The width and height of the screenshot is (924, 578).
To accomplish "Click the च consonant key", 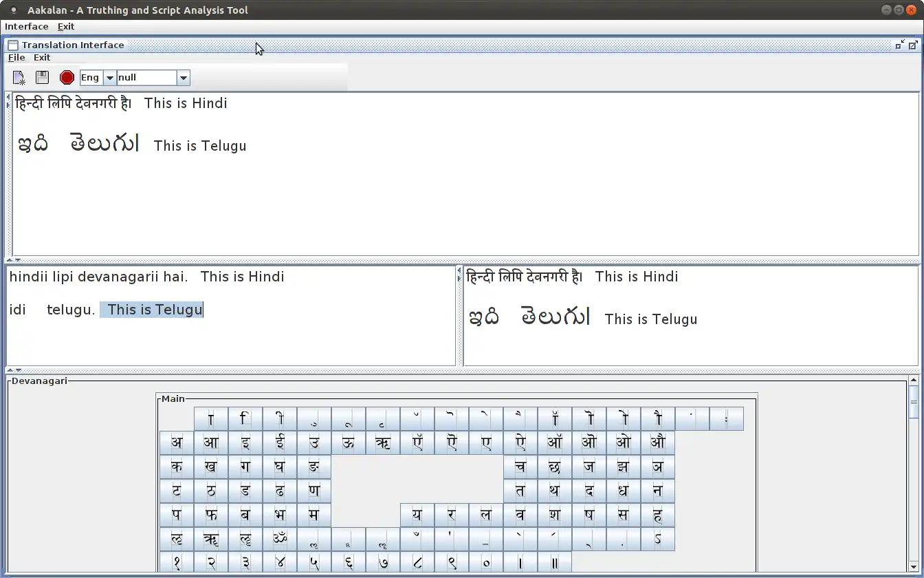I will pyautogui.click(x=520, y=467).
